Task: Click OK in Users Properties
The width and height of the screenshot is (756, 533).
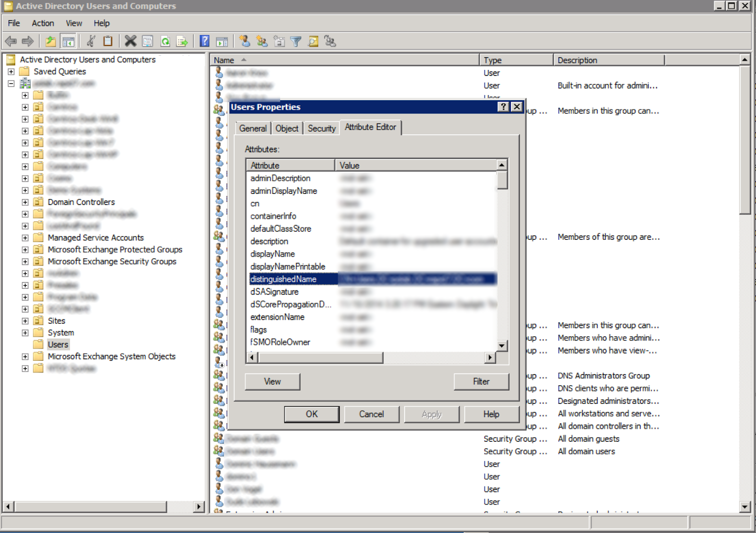Action: coord(312,414)
